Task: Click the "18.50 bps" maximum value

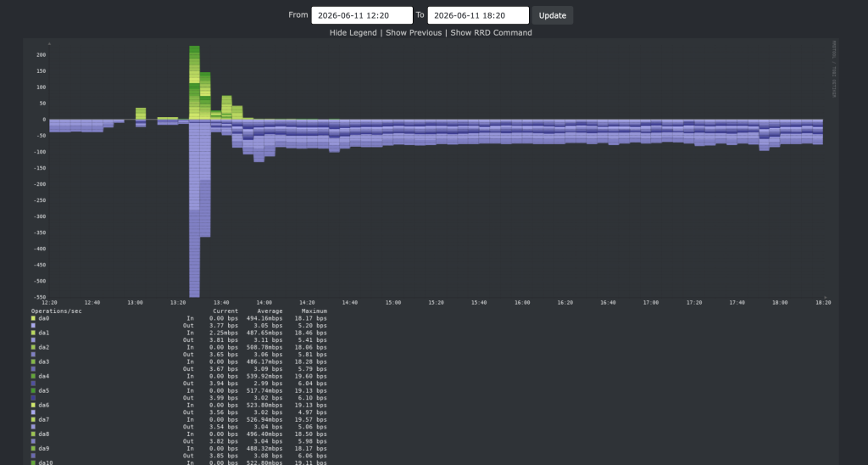Action: click(x=310, y=434)
